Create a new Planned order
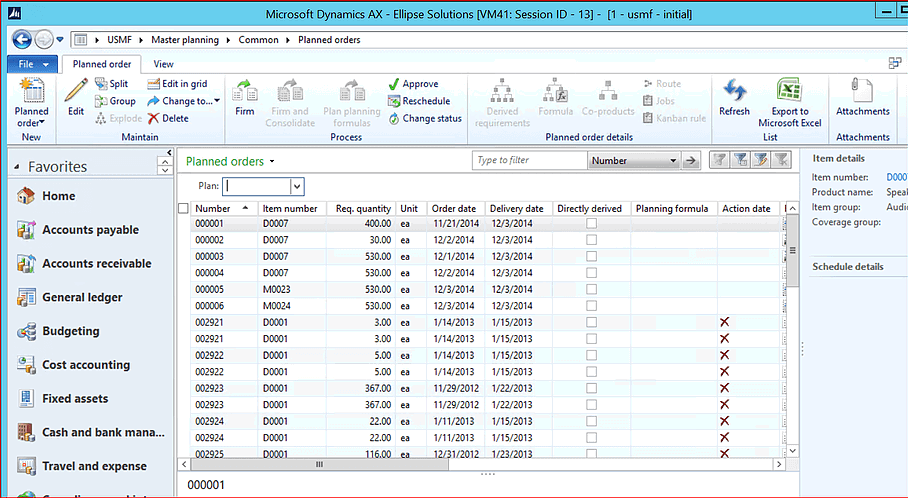 (x=31, y=103)
